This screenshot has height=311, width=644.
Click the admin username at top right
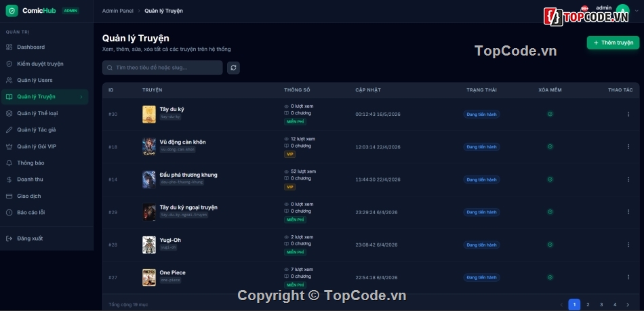604,7
